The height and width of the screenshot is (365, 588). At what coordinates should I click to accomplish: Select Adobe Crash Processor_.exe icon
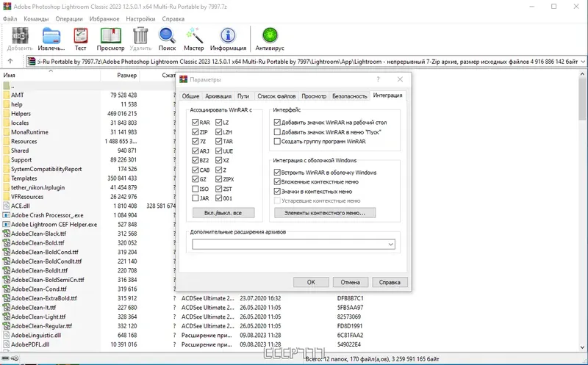7,215
